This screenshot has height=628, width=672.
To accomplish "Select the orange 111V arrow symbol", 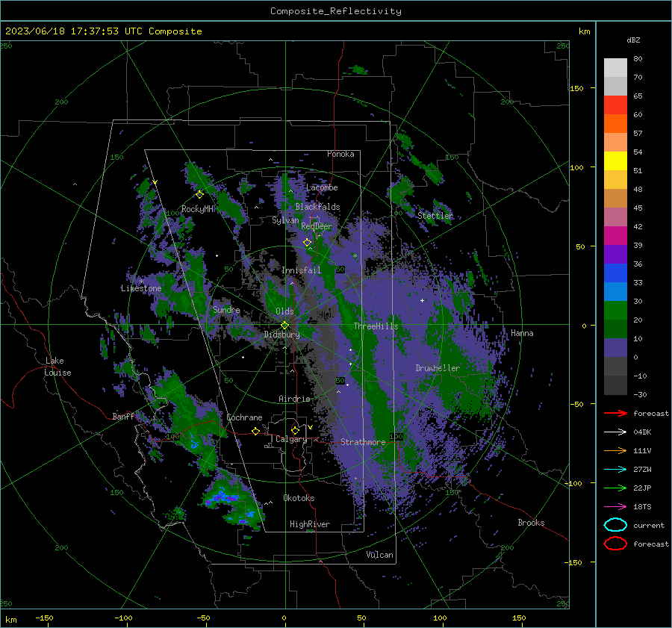I will click(615, 450).
